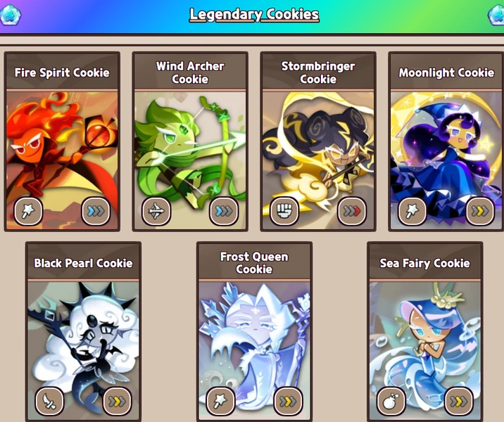
Task: Click Frost Queen Cookie's magic wand icon
Action: click(x=220, y=401)
